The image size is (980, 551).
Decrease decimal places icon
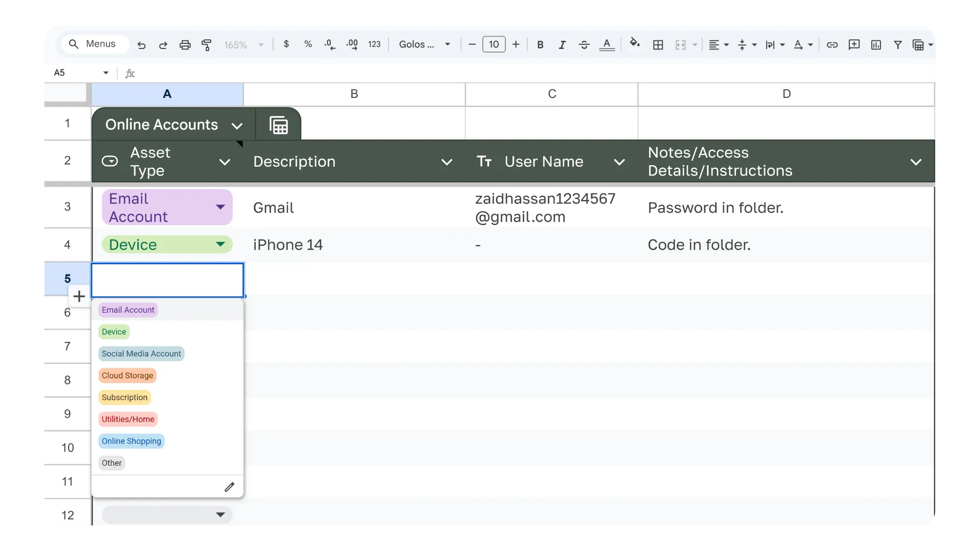pos(330,45)
